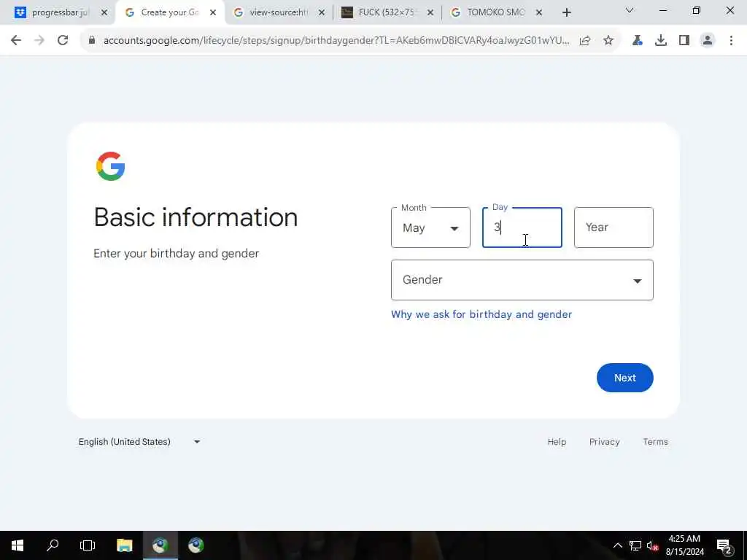Open the English (United States) language selector

tap(139, 442)
